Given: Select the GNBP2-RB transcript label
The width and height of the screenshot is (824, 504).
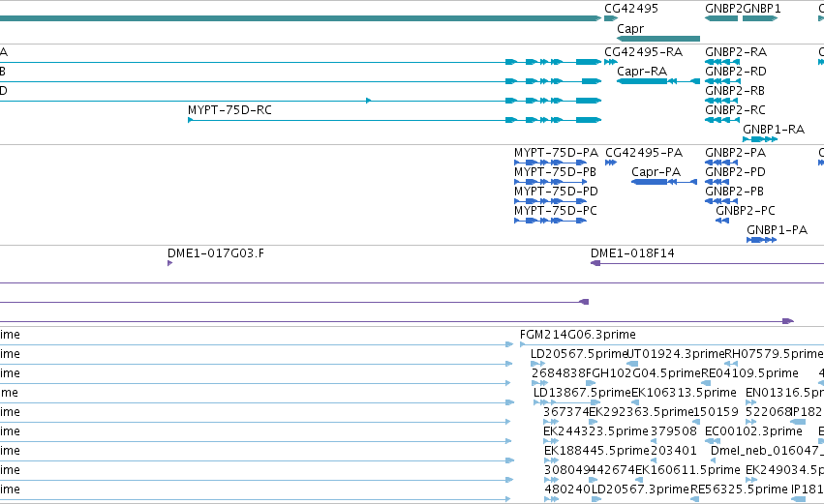Looking at the screenshot, I should tap(735, 91).
